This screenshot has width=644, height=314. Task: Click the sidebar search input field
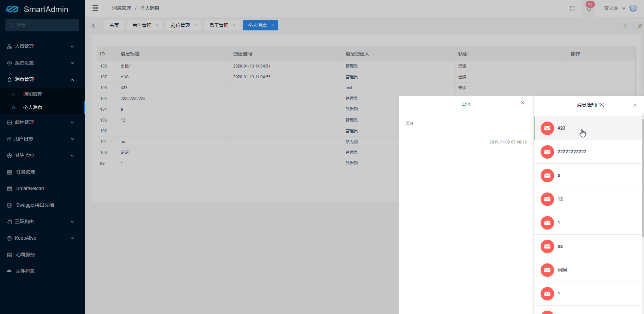pos(42,25)
